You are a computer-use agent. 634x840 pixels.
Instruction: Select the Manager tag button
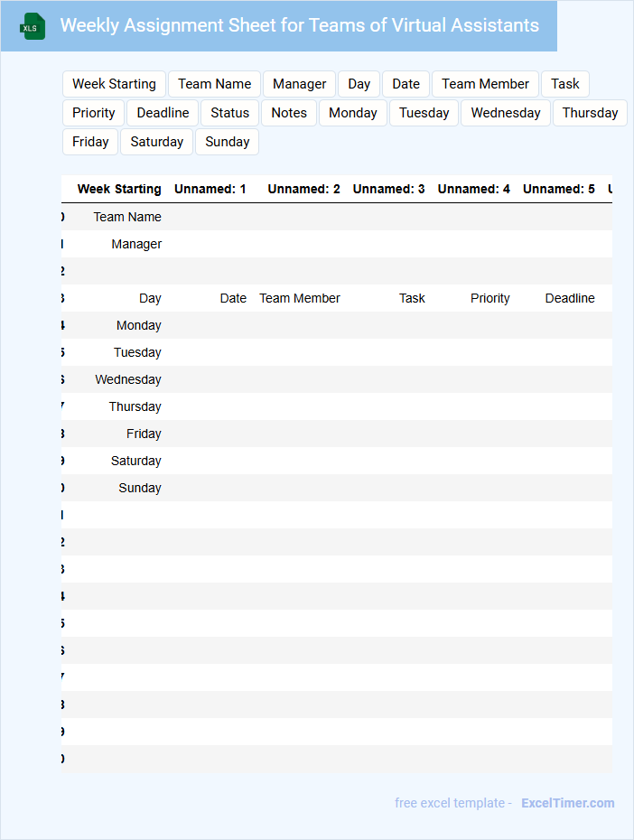[299, 84]
